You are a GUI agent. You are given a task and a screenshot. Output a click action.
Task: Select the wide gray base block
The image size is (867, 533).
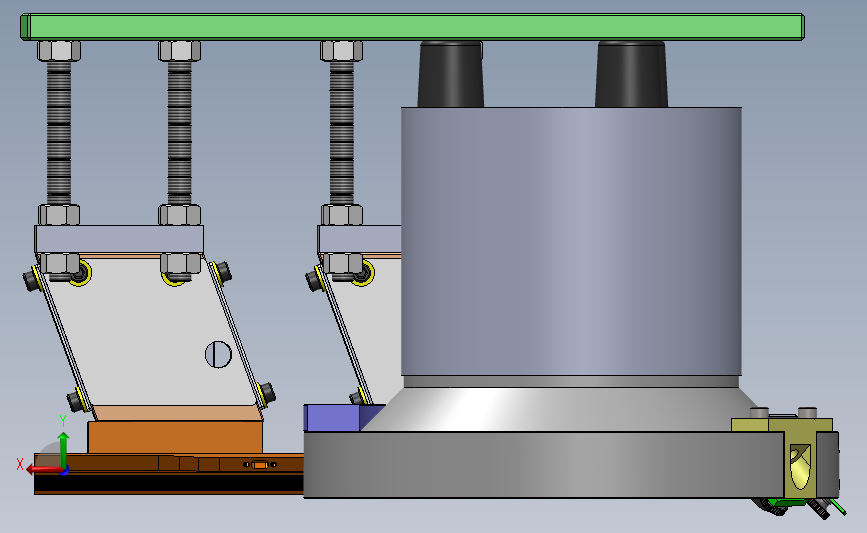tap(544, 465)
